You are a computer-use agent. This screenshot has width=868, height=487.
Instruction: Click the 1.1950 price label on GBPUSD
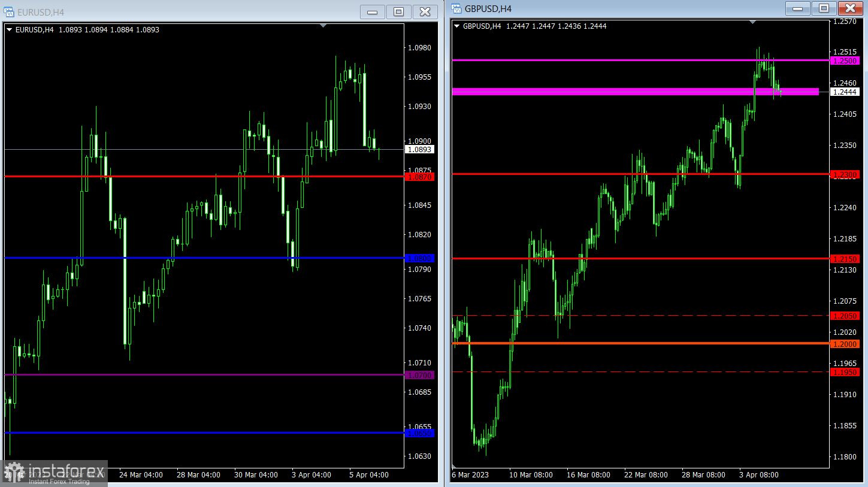point(845,373)
